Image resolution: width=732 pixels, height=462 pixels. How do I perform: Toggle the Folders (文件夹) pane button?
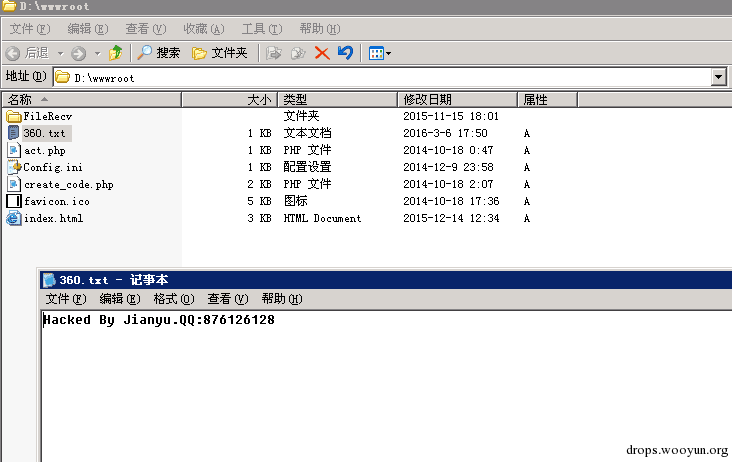pyautogui.click(x=220, y=53)
